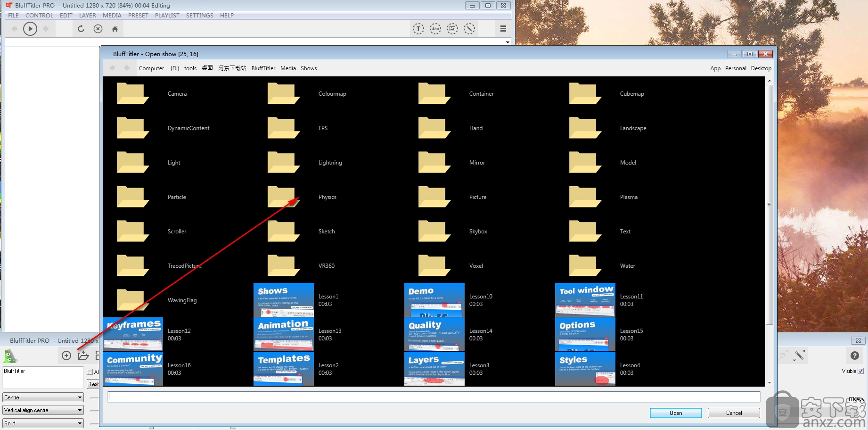Open the hamburger menu icon
Image resolution: width=868 pixels, height=430 pixels.
503,29
